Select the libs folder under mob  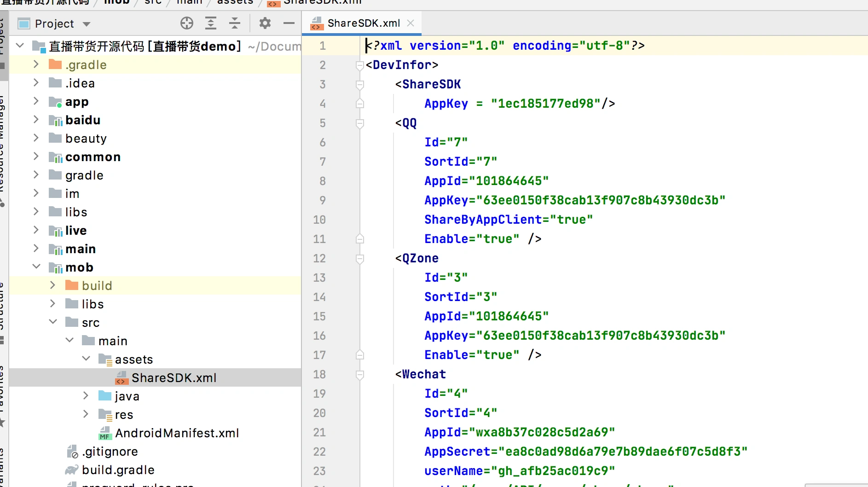(155, 304)
